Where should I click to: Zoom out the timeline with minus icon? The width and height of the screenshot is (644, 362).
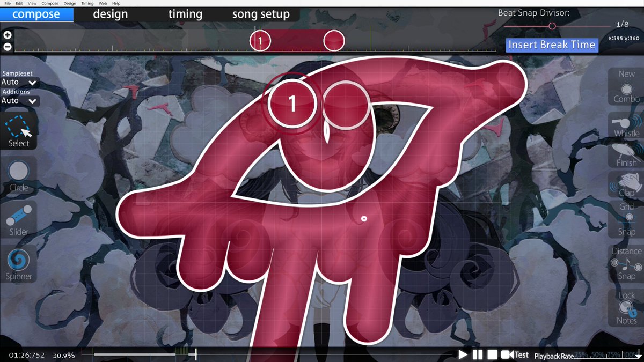(8, 47)
